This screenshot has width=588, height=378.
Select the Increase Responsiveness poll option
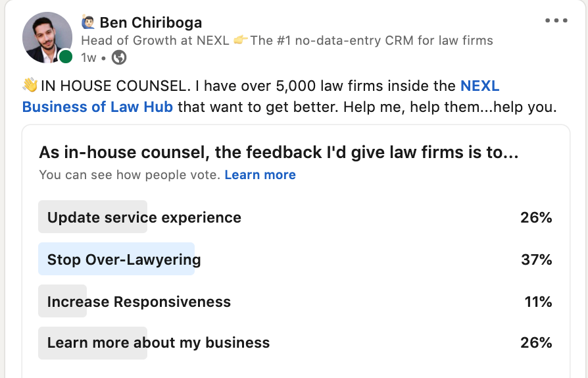295,301
